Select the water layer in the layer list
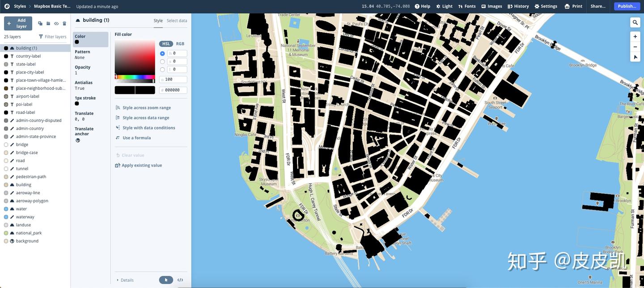 (21, 209)
